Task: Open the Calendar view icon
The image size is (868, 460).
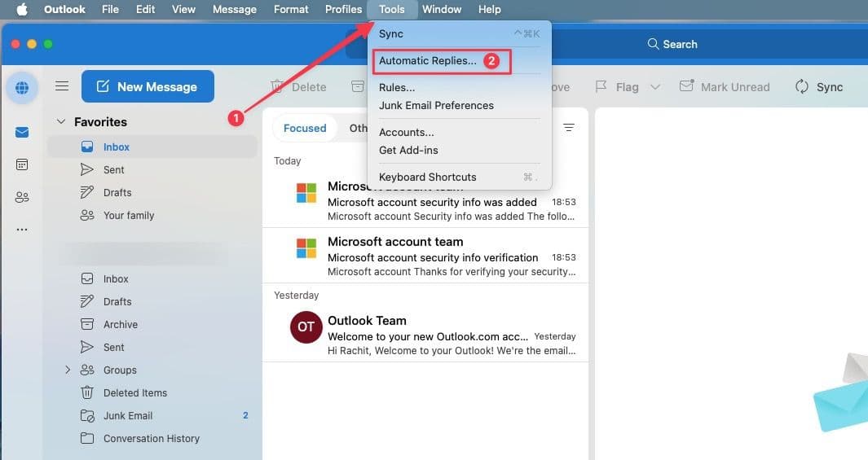Action: pos(22,164)
